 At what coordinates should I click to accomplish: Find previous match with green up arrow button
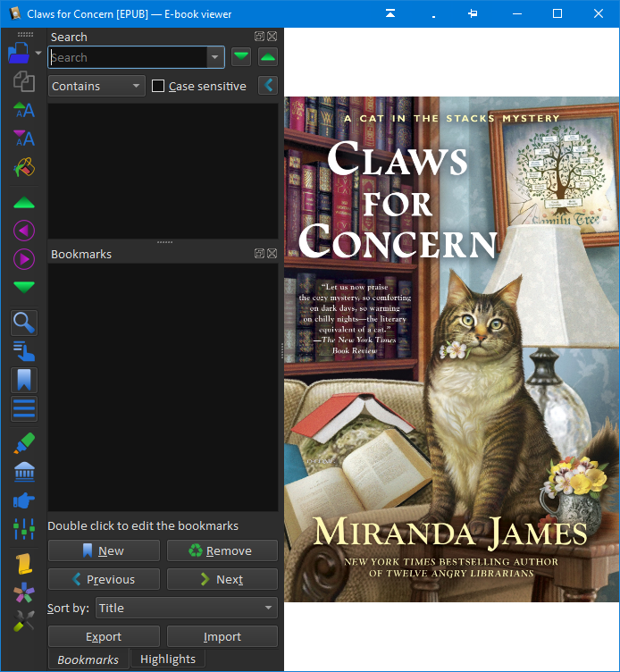point(268,57)
